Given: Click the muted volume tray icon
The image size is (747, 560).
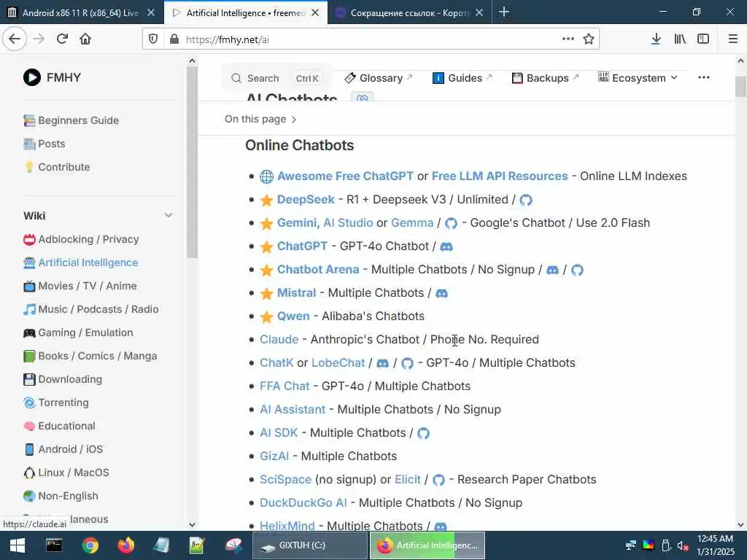Looking at the screenshot, I should coord(683,545).
